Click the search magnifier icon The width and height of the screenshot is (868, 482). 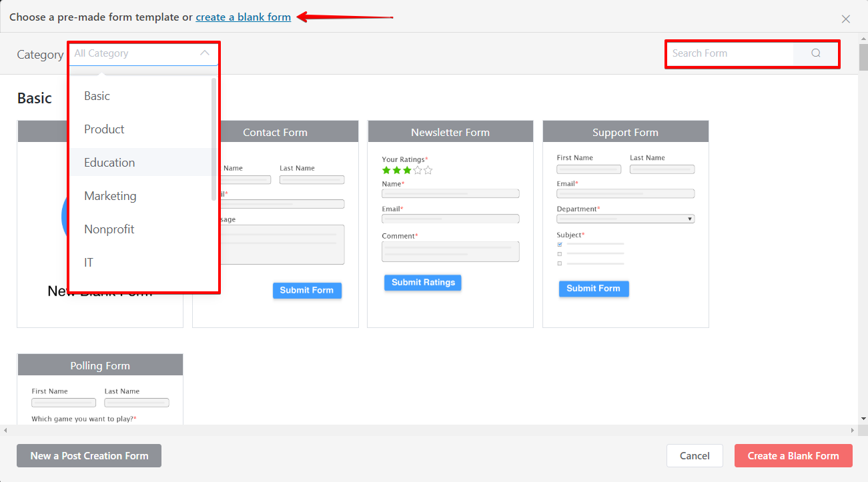coord(815,53)
